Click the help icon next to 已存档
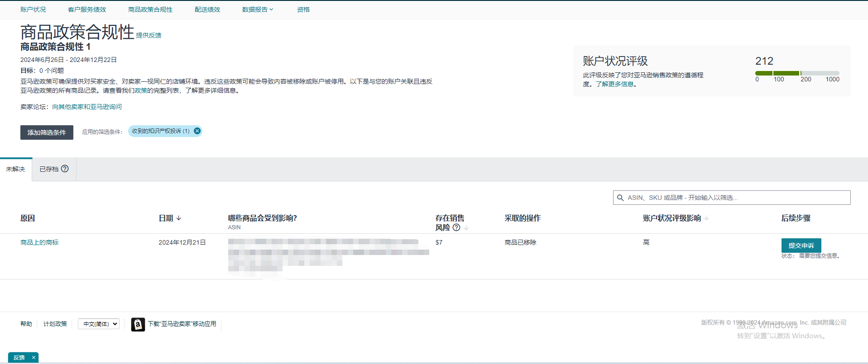This screenshot has width=868, height=364. click(x=65, y=169)
